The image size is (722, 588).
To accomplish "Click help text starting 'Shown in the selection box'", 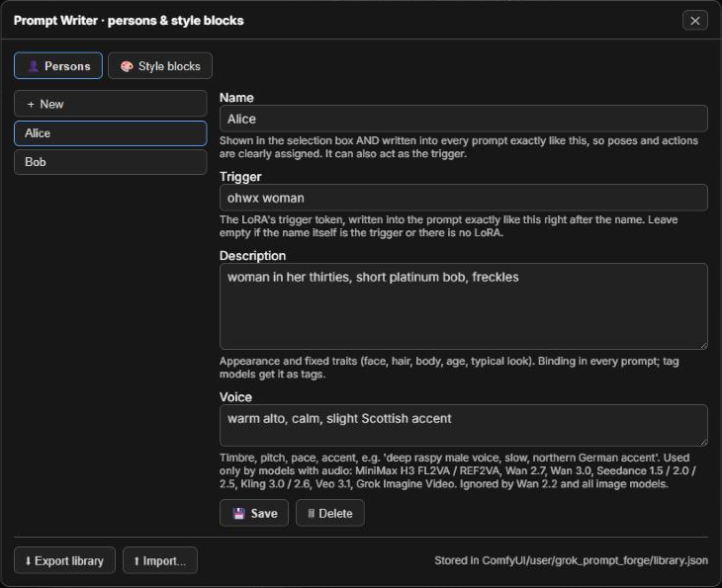I will click(x=459, y=147).
